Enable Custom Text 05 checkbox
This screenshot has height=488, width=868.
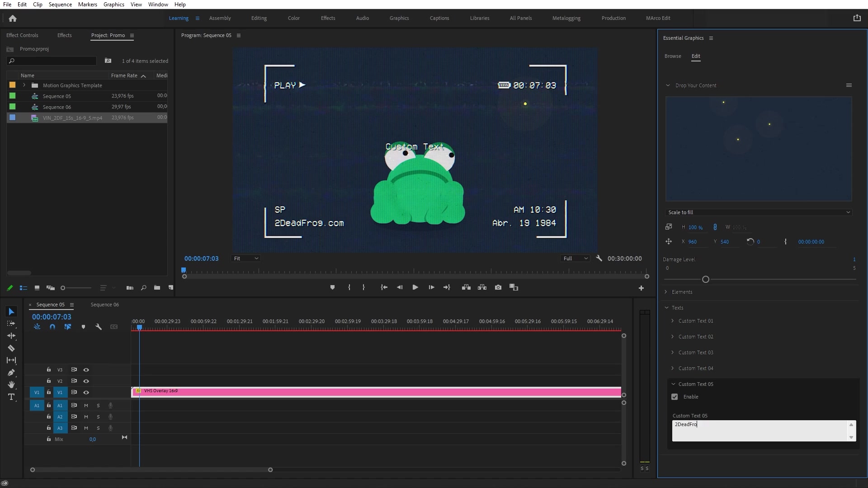[674, 396]
